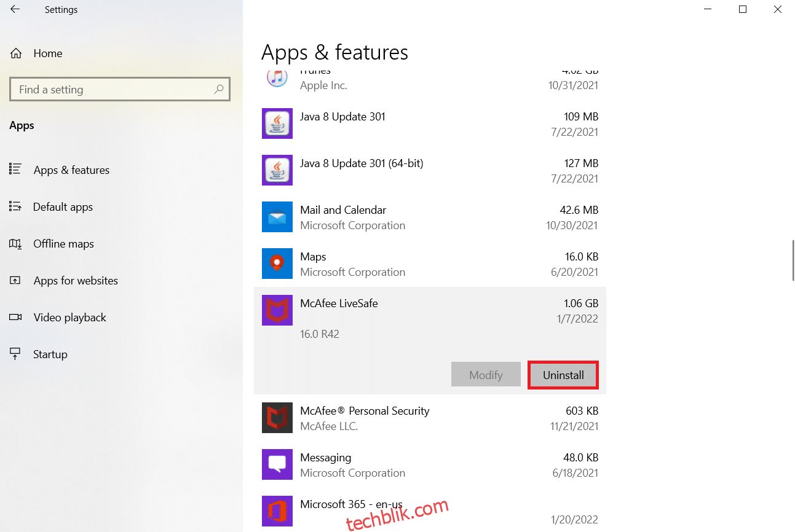Go to Settings Home
The image size is (795, 532).
coord(47,53)
